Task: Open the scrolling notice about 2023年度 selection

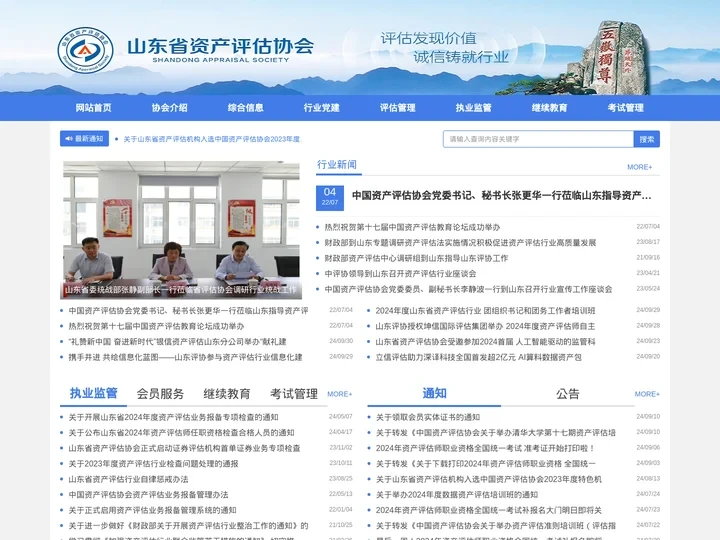Action: pyautogui.click(x=213, y=139)
